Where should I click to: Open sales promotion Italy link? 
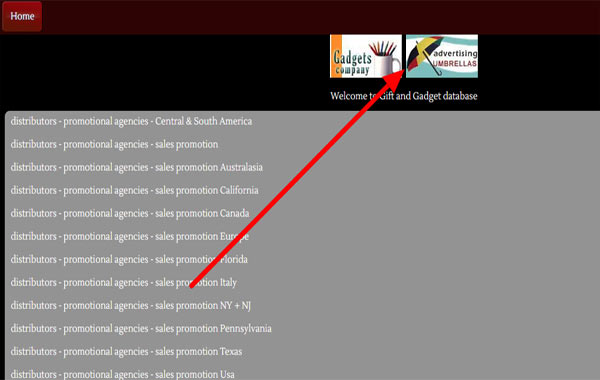124,282
